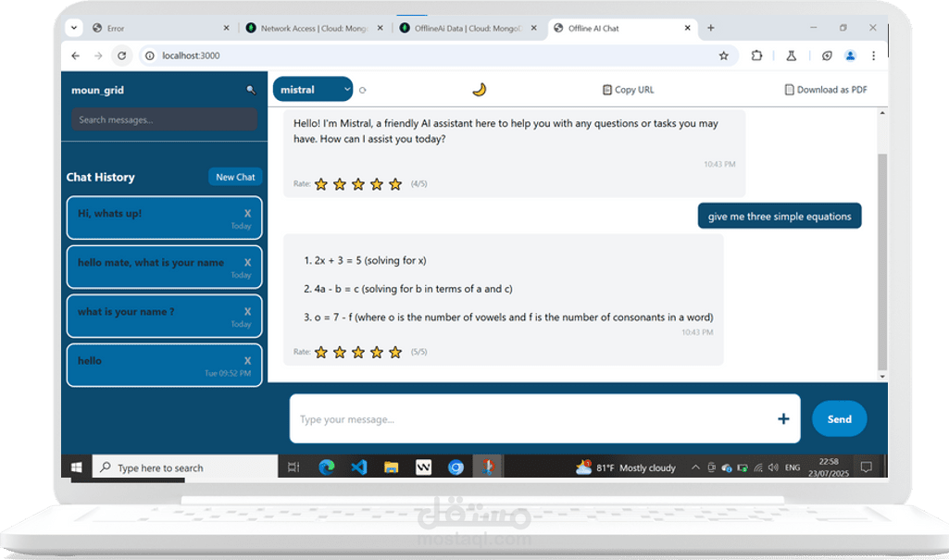Screen dimensions: 949x560
Task: Go forward in browser history
Action: tap(98, 56)
